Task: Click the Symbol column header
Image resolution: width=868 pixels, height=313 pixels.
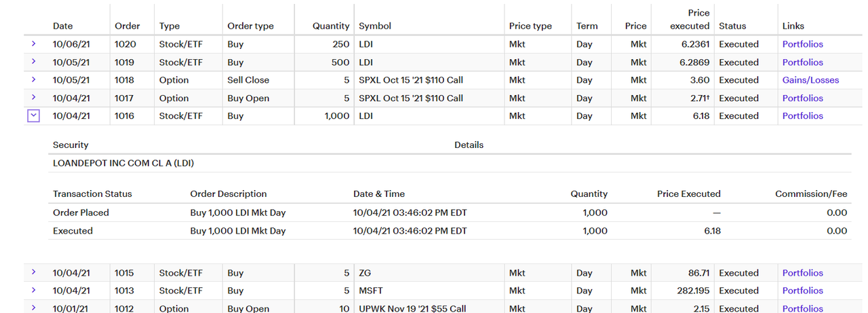Action: click(x=375, y=26)
